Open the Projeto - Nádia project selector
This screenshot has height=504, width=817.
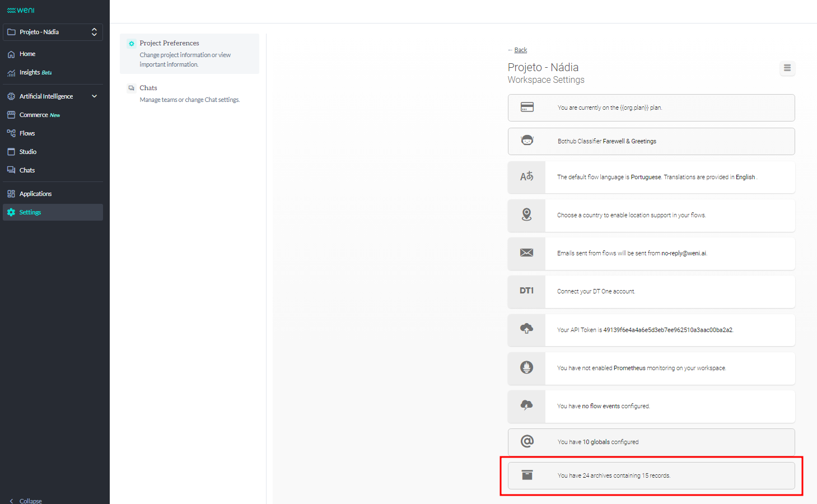(x=53, y=32)
